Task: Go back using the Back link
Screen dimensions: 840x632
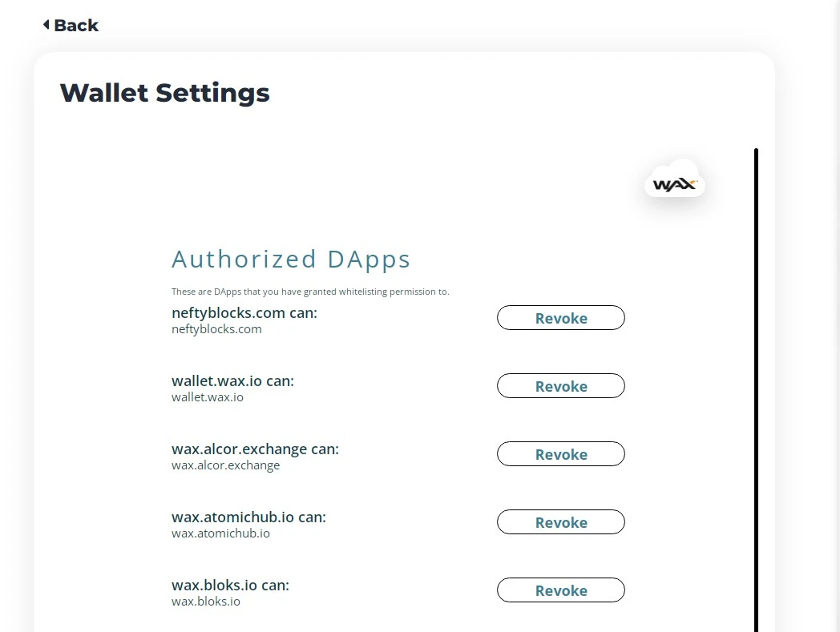Action: [71, 25]
